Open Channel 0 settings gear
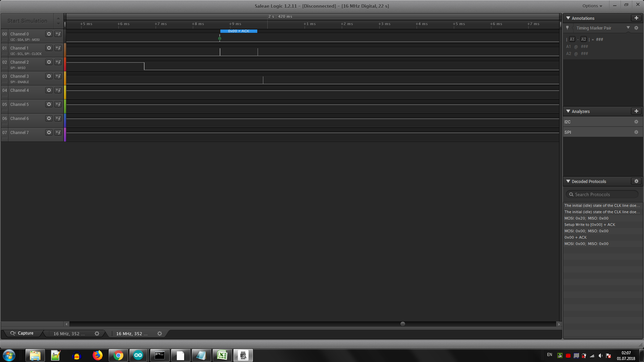Image resolution: width=644 pixels, height=362 pixels. (x=49, y=34)
